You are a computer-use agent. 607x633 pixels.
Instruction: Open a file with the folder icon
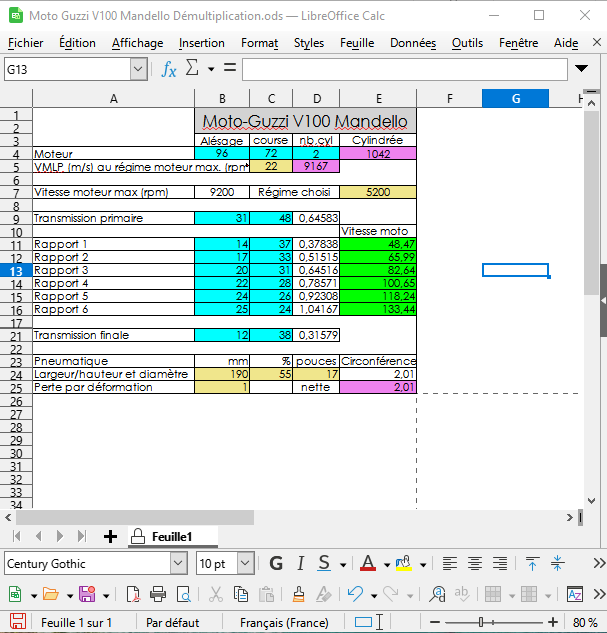coord(51,594)
